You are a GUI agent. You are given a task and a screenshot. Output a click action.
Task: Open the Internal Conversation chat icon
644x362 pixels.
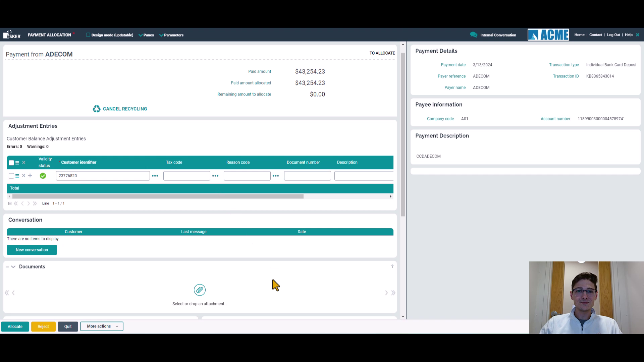pyautogui.click(x=473, y=35)
